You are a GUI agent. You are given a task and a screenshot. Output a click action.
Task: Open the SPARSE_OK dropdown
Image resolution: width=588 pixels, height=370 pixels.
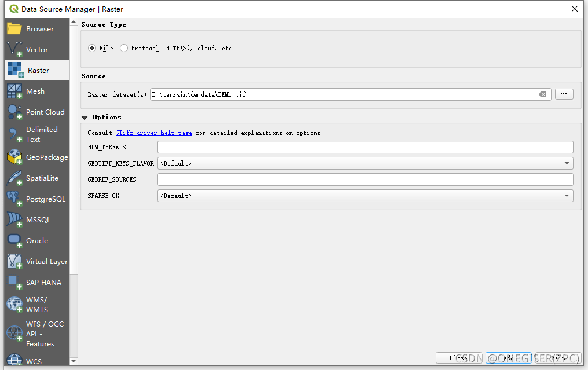365,196
